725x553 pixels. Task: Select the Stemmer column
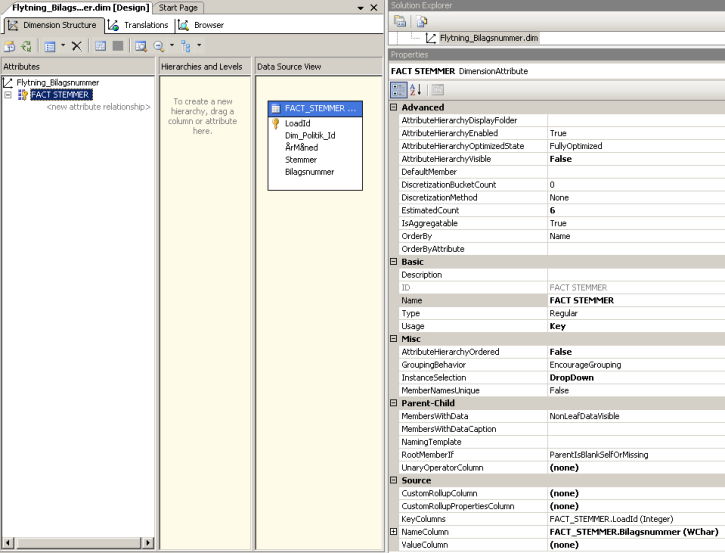(301, 160)
